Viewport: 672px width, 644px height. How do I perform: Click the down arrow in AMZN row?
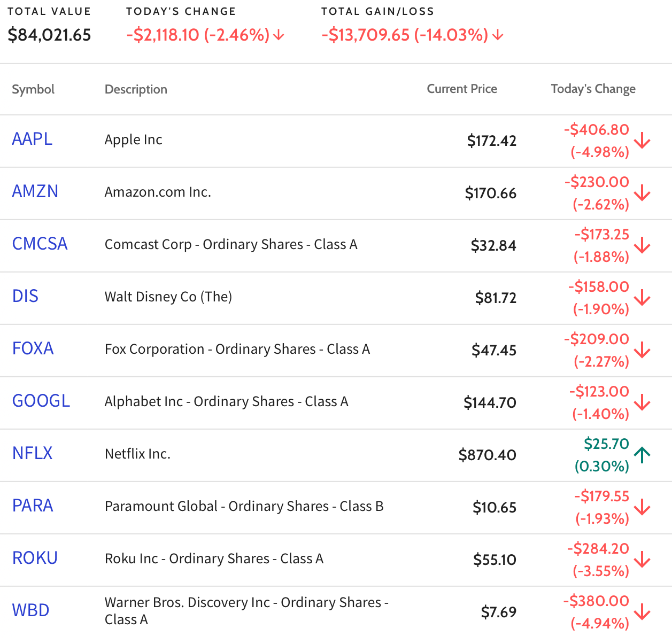pos(642,193)
